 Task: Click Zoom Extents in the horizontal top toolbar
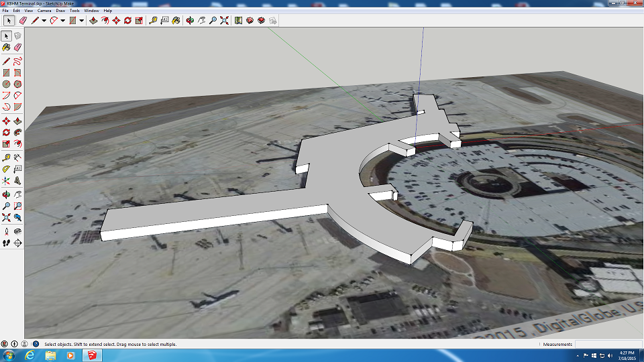(x=224, y=21)
